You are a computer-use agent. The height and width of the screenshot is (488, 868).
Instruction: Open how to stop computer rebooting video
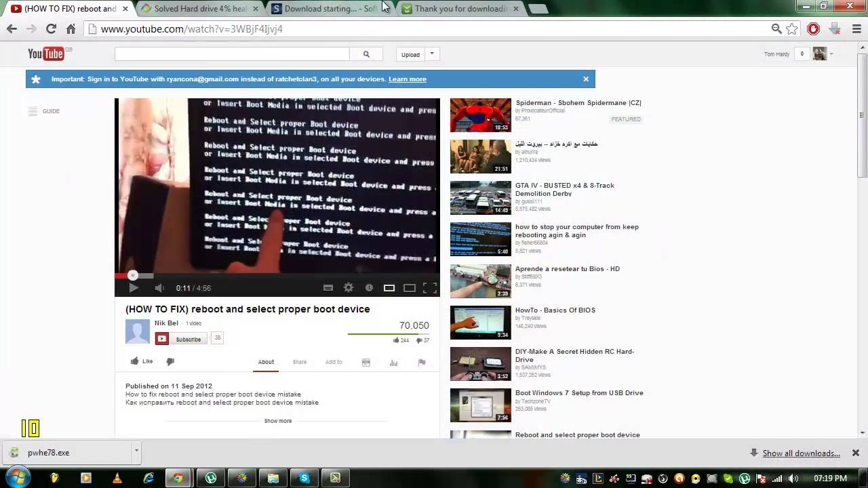tap(576, 231)
